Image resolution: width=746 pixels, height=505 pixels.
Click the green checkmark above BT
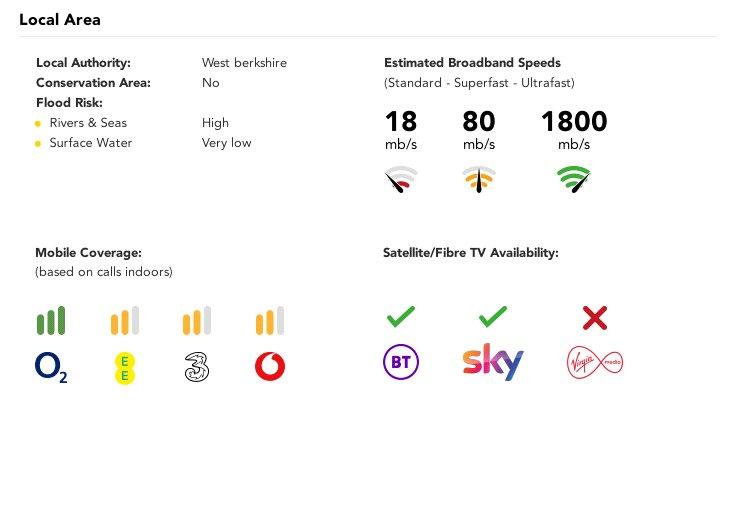pos(401,317)
